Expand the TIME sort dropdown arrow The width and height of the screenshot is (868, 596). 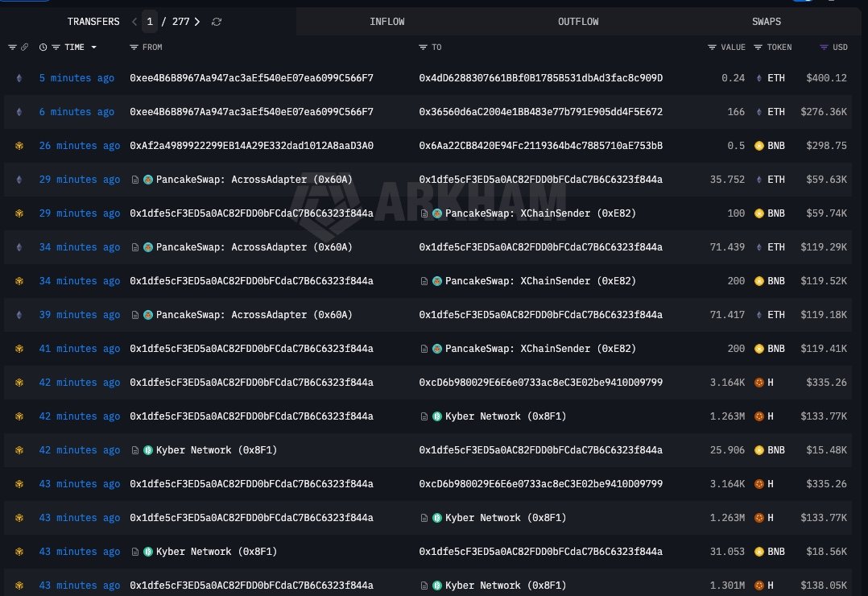[x=93, y=47]
